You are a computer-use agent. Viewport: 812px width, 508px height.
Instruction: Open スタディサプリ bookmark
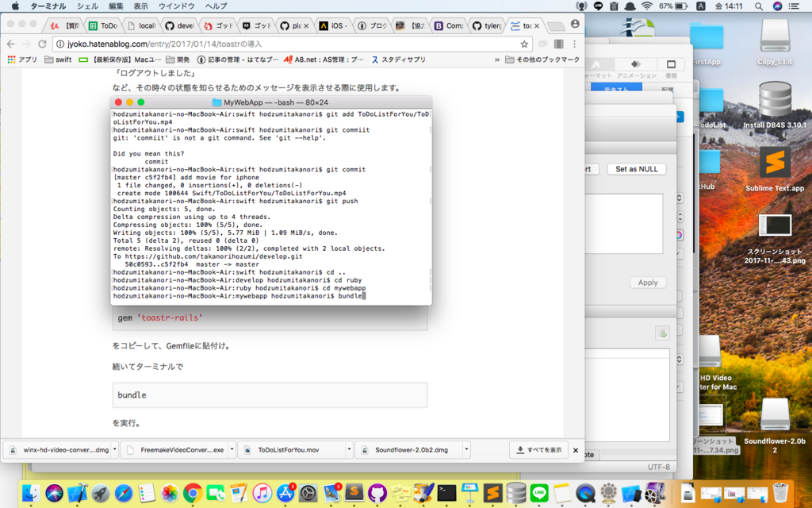click(x=398, y=60)
